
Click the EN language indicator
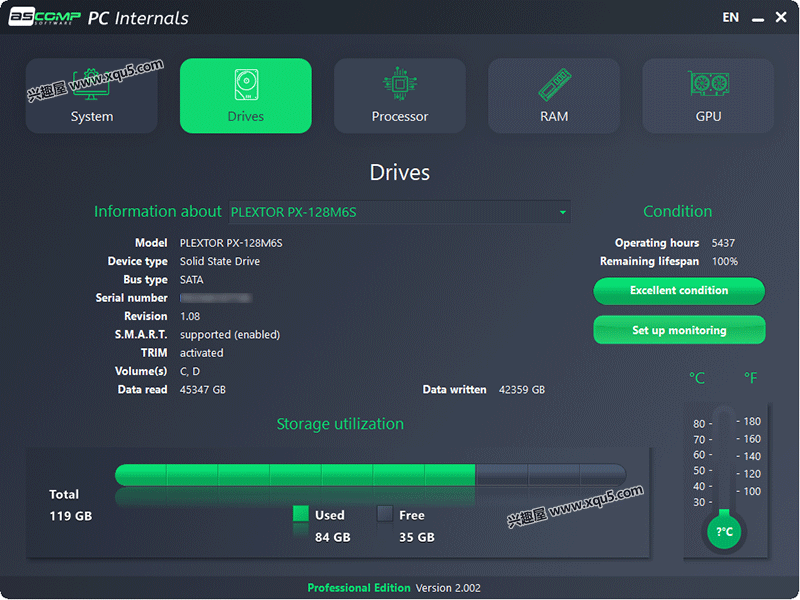(x=730, y=17)
